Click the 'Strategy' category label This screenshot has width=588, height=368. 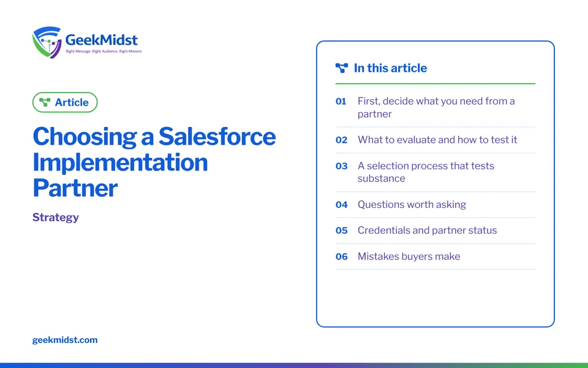(x=56, y=217)
